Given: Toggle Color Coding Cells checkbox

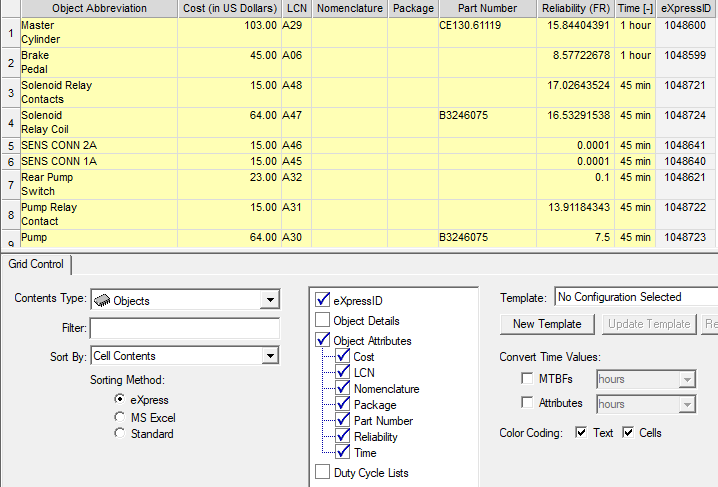Looking at the screenshot, I should 628,433.
